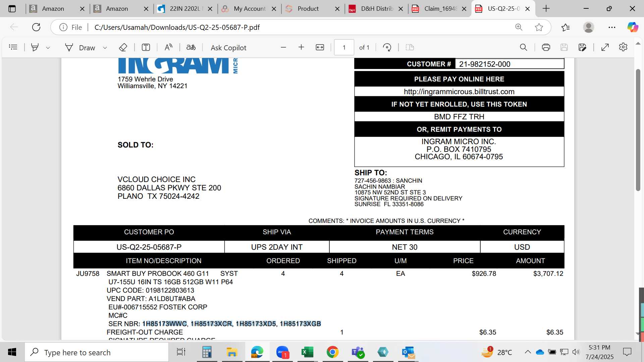
Task: Expand the Draw options dropdown
Action: [105, 48]
